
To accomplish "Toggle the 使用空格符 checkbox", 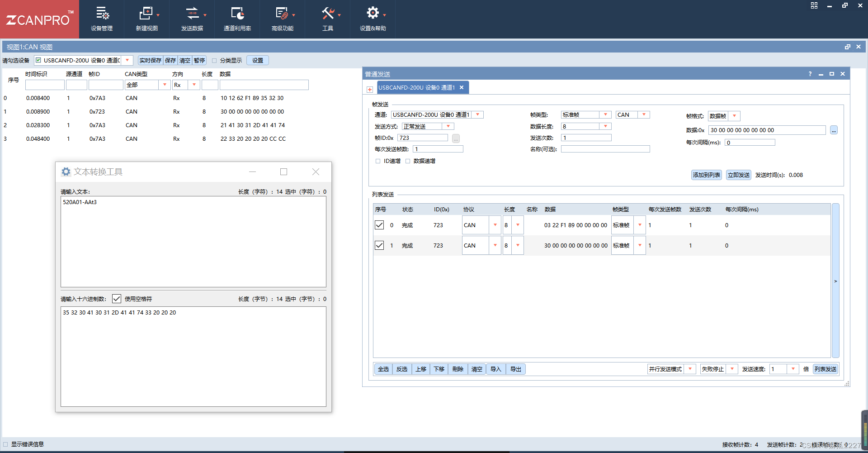I will pyautogui.click(x=117, y=298).
